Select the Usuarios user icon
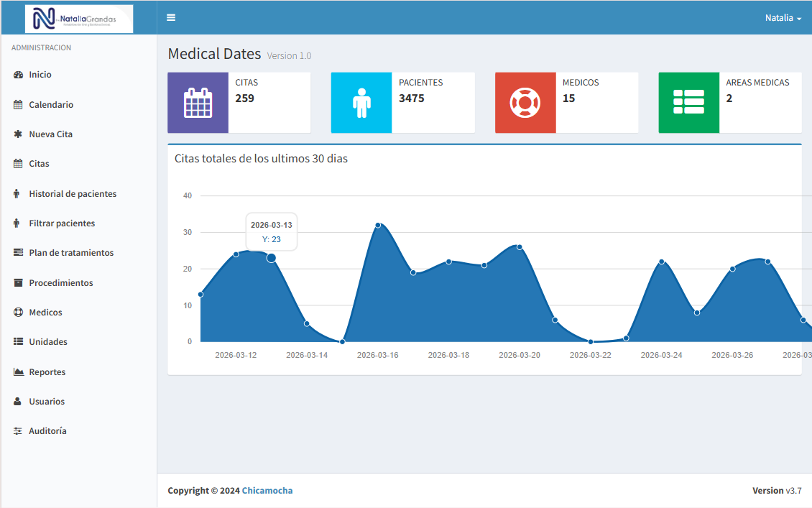 pos(17,401)
